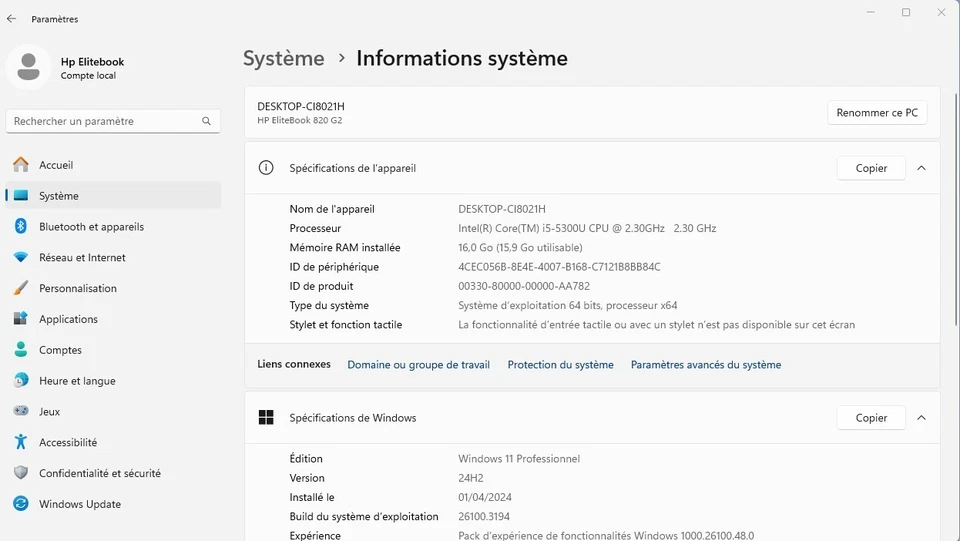The image size is (960, 541).
Task: Open Domaine ou groupe de travail link
Action: pos(418,365)
